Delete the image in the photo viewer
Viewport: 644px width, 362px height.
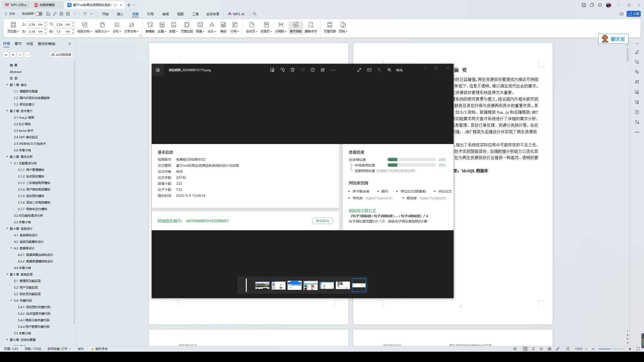[x=292, y=70]
